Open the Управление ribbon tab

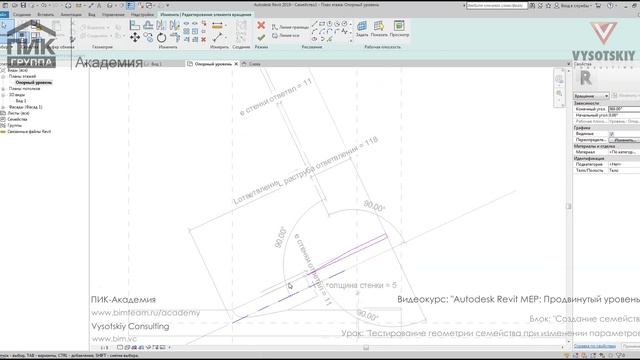(113, 15)
